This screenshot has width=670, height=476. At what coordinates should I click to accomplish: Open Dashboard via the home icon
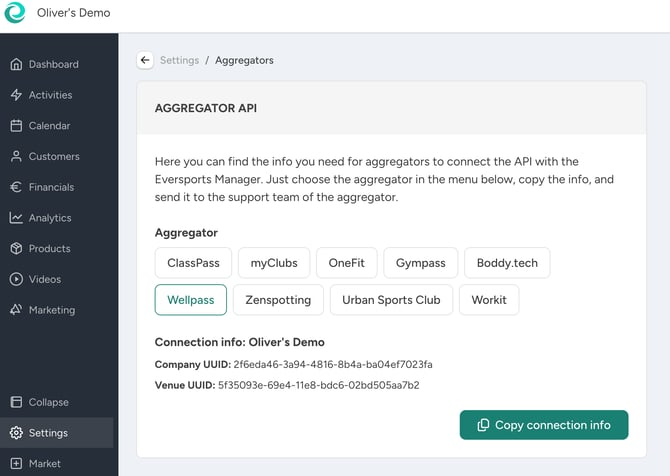pos(16,65)
